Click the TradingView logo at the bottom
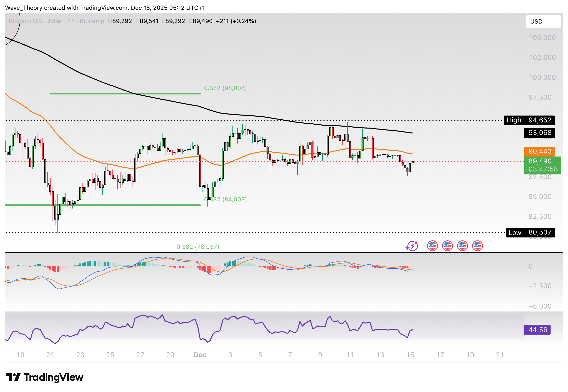This screenshot has height=392, width=568. [45, 377]
